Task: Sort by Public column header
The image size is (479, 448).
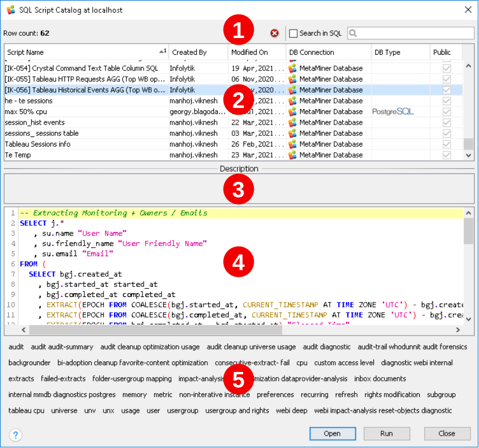Action: pyautogui.click(x=446, y=52)
